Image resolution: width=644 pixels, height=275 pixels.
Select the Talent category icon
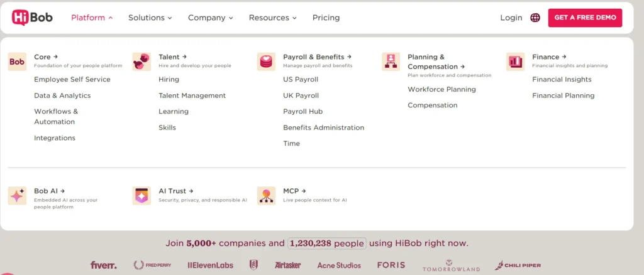(142, 62)
